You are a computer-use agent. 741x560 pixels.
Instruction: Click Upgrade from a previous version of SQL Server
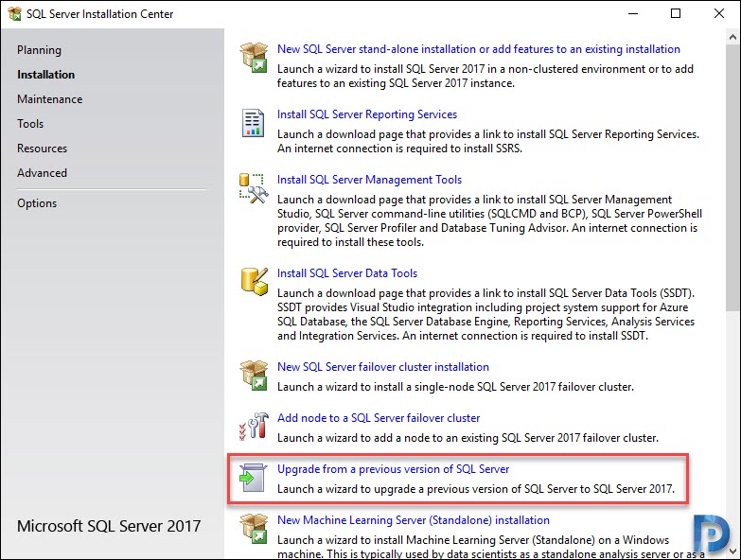[393, 469]
